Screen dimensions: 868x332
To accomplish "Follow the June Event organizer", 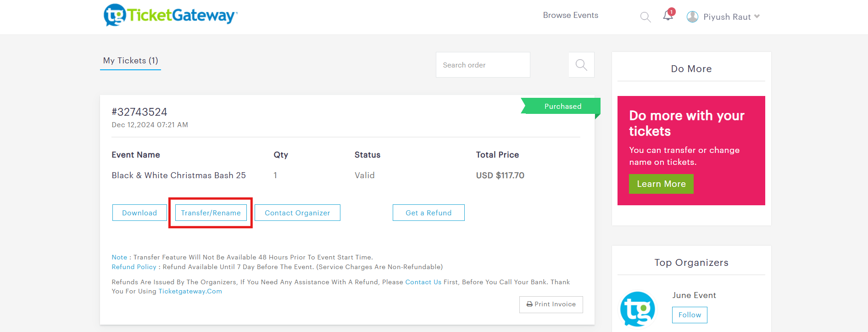I will 689,315.
